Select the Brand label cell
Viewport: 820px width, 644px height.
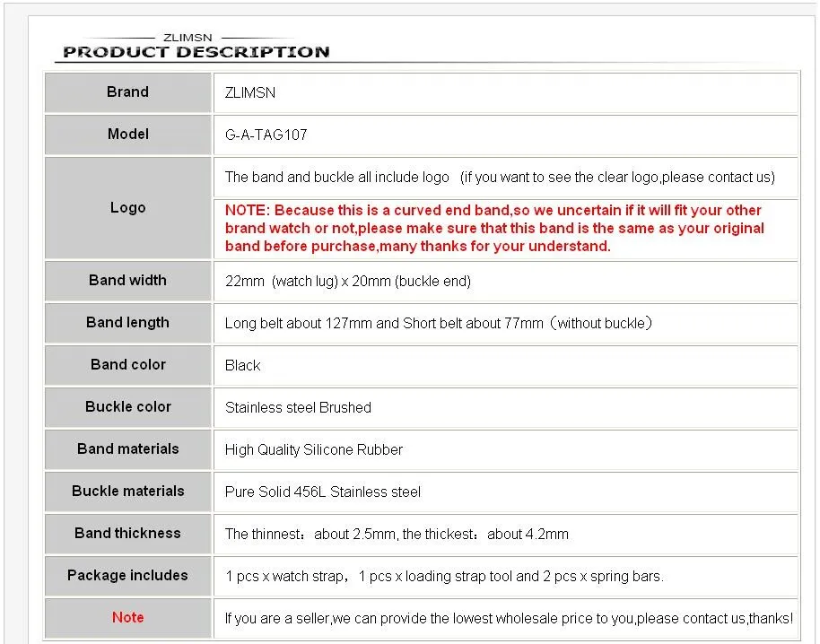127,92
